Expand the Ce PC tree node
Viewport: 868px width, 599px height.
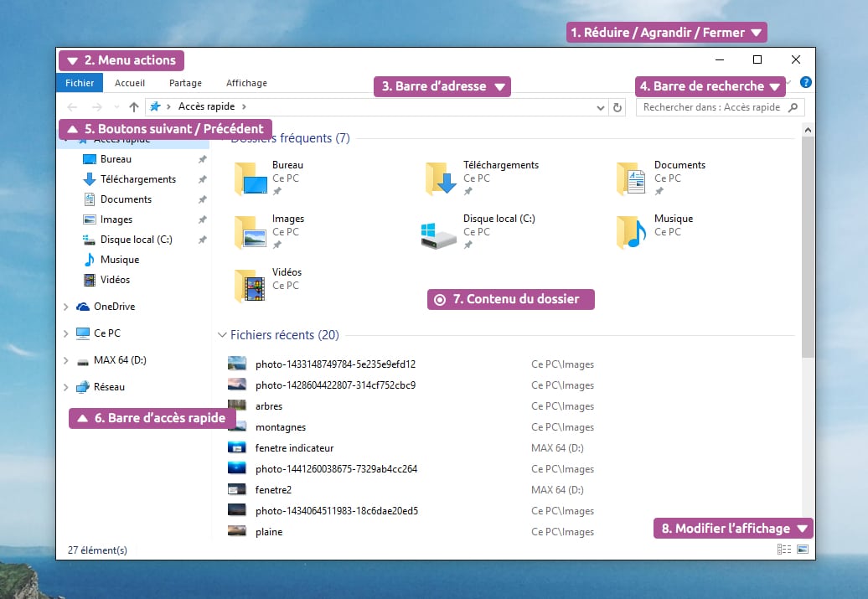[66, 333]
